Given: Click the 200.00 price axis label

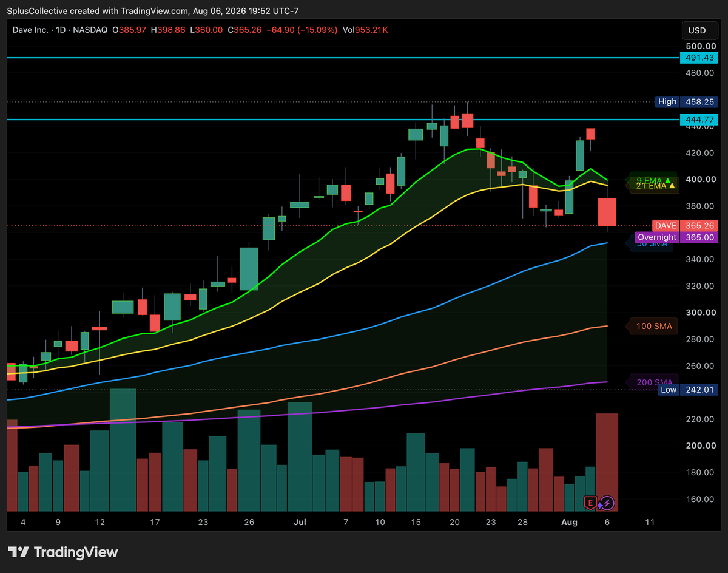Looking at the screenshot, I should (700, 446).
